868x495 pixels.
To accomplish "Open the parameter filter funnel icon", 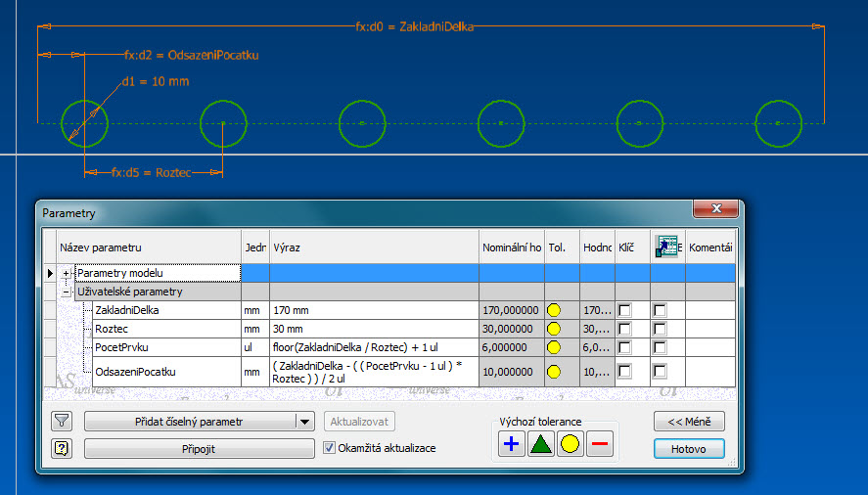I will (62, 422).
